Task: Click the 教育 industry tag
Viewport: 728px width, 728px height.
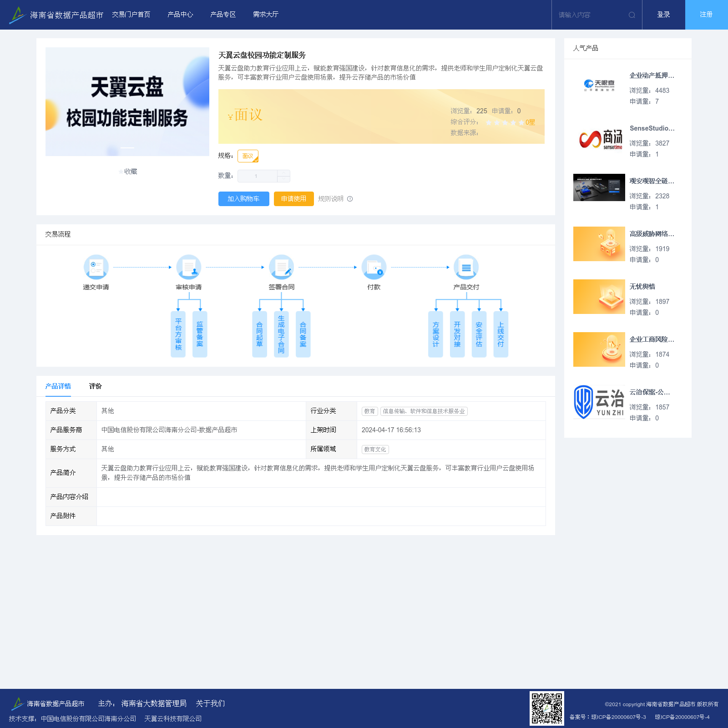Action: 370,411
